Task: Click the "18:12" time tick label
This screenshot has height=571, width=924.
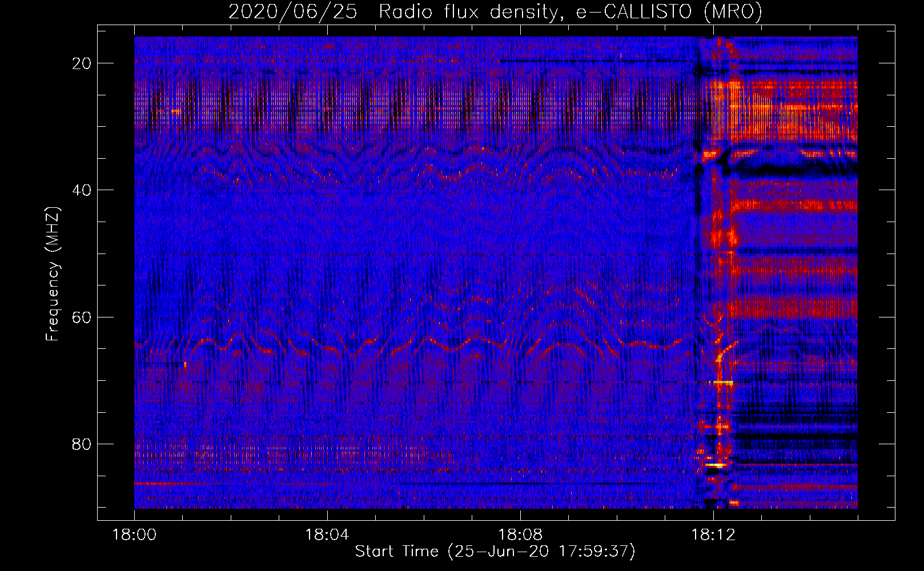Action: click(x=713, y=535)
